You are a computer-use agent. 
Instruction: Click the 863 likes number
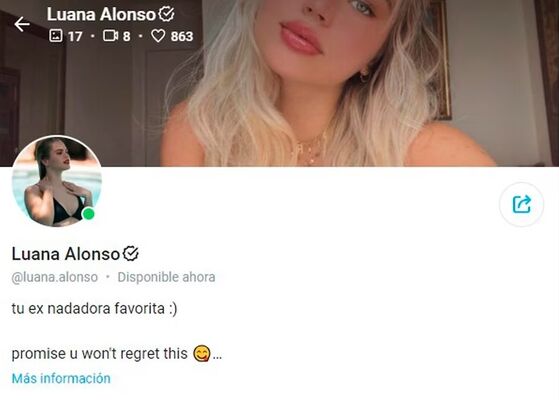click(x=182, y=36)
